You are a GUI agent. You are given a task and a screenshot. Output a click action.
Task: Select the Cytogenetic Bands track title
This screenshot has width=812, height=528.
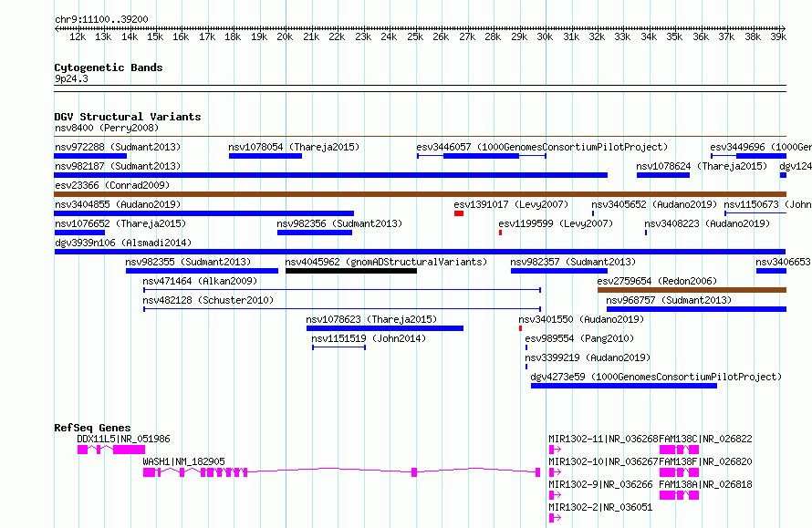point(109,67)
